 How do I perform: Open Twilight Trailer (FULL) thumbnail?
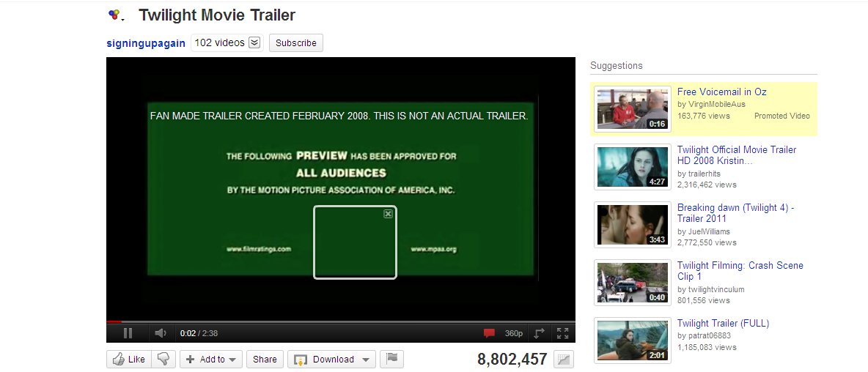(x=632, y=341)
